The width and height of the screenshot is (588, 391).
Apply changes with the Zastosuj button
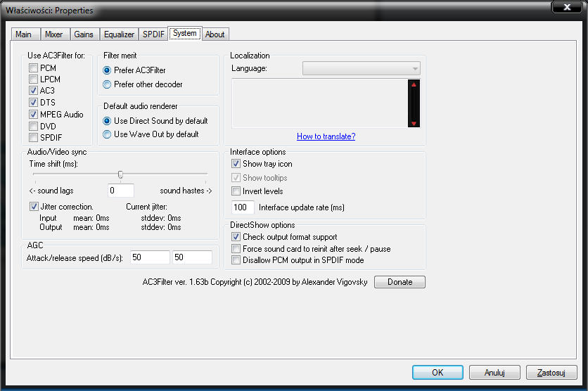point(551,372)
